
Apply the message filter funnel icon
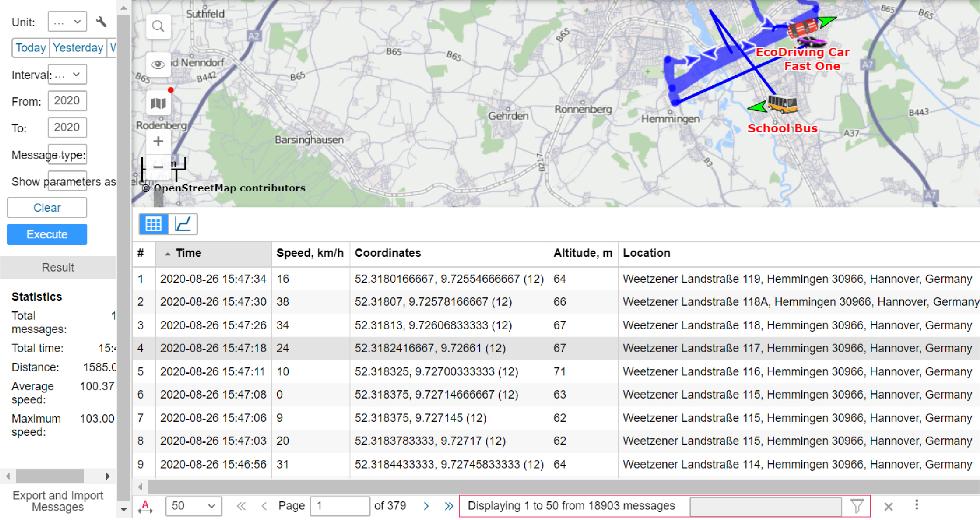pyautogui.click(x=857, y=506)
